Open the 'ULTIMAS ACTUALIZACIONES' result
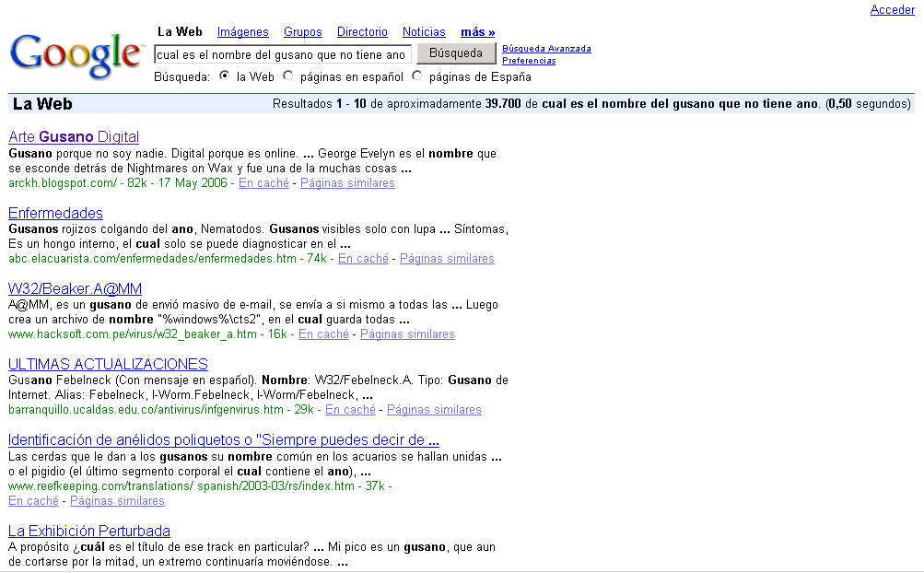 (108, 364)
